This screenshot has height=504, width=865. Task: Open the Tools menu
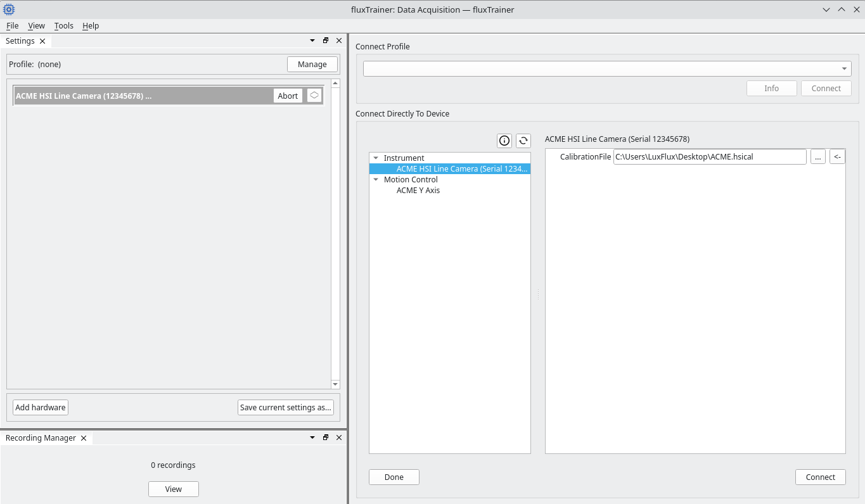[x=64, y=26]
